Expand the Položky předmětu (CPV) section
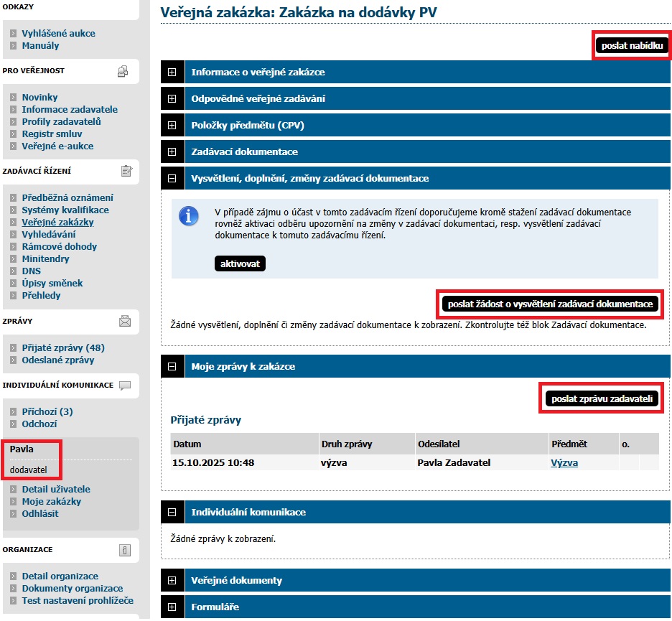The image size is (672, 621). [x=172, y=126]
